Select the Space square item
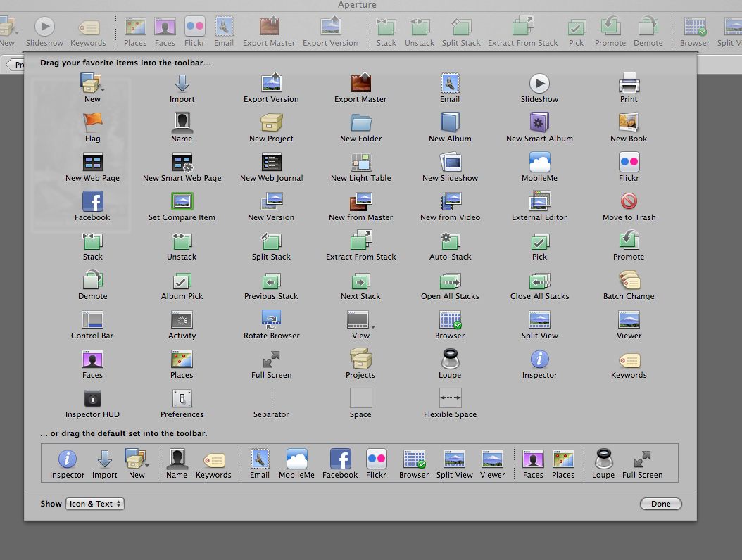The width and height of the screenshot is (742, 560). 360,398
